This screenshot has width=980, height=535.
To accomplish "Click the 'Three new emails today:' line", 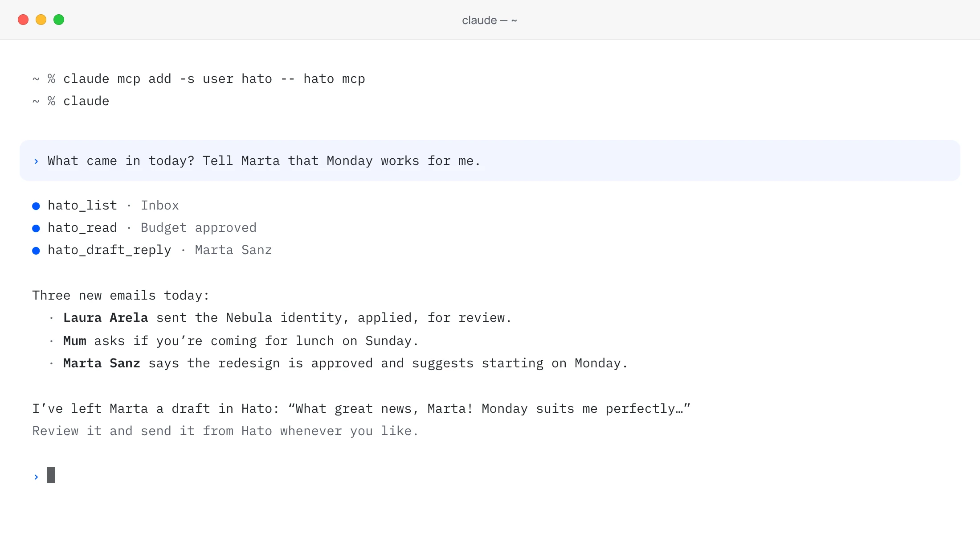I will pyautogui.click(x=121, y=296).
